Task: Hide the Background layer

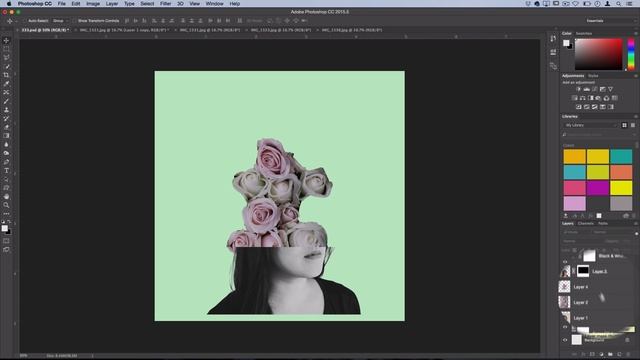Action: 565,340
